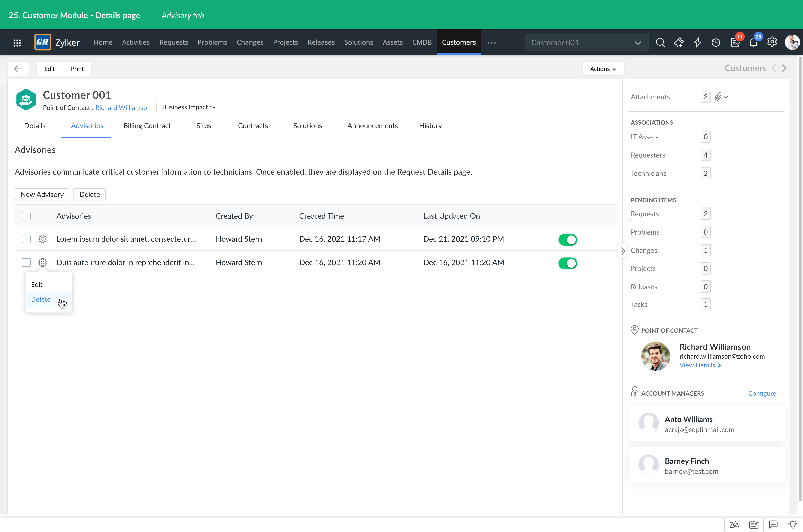This screenshot has width=803, height=532.
Task: Click View Details link
Action: [700, 365]
